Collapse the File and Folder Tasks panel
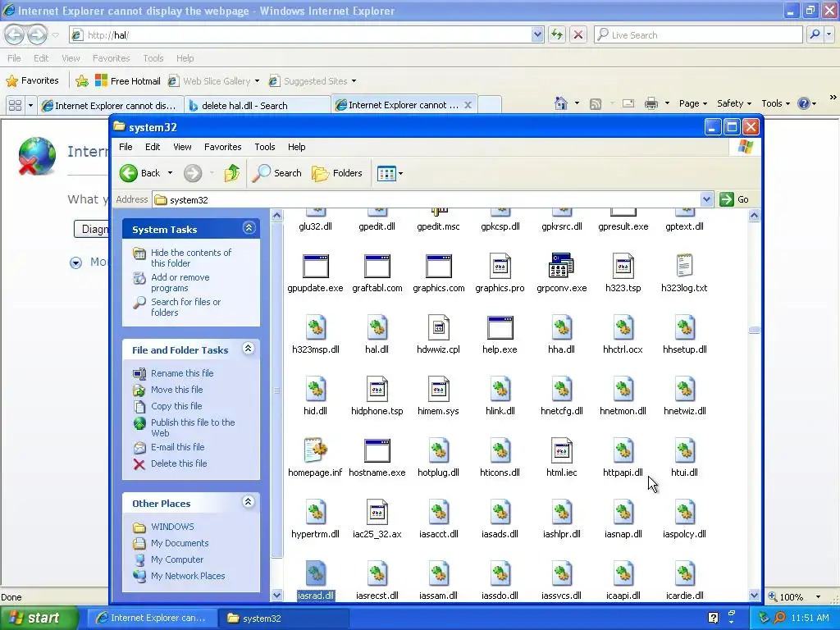Viewport: 840px width, 630px height. (248, 348)
